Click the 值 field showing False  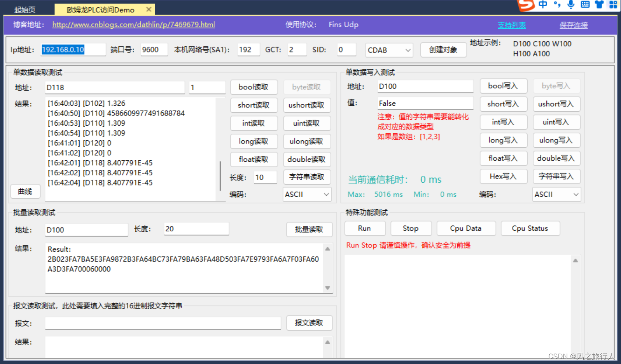pyautogui.click(x=425, y=103)
